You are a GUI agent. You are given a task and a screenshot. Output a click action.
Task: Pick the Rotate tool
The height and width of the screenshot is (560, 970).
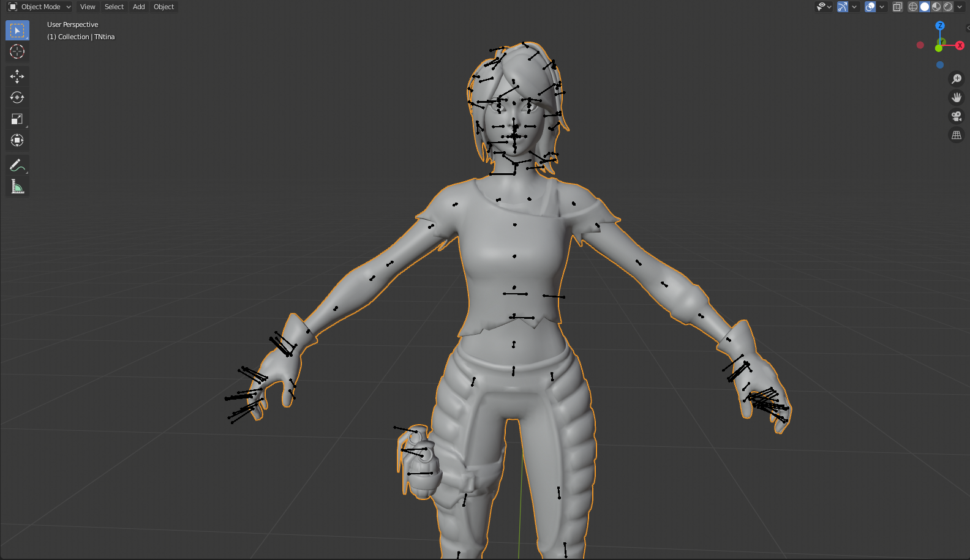[x=17, y=97]
